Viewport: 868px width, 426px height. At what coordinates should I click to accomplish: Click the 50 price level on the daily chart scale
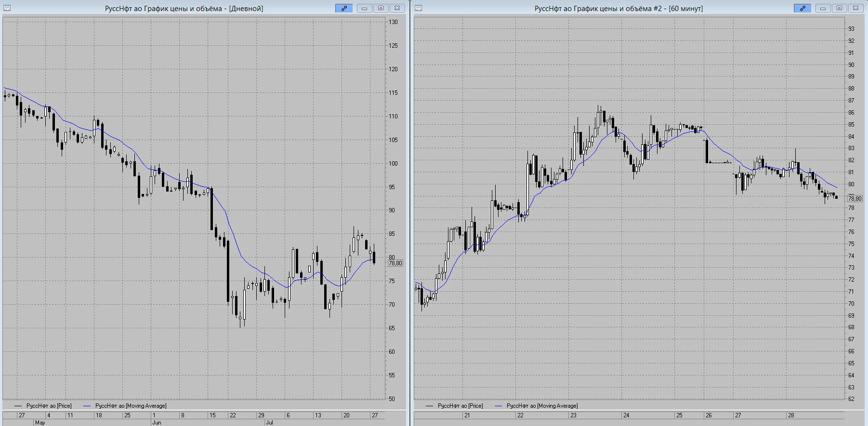(x=392, y=399)
